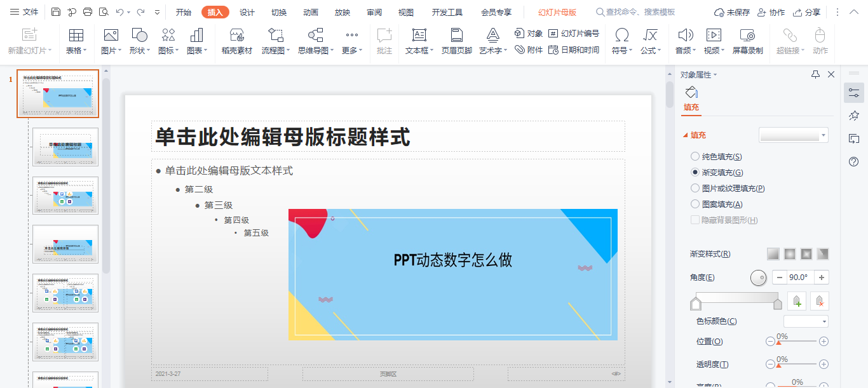868x388 pixels.
Task: Select 纯色填充 solid fill radio
Action: [695, 156]
